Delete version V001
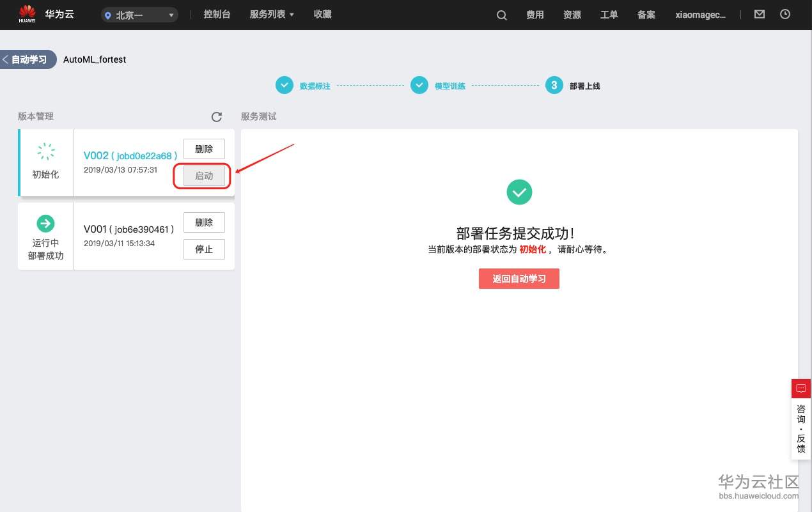 tap(204, 222)
